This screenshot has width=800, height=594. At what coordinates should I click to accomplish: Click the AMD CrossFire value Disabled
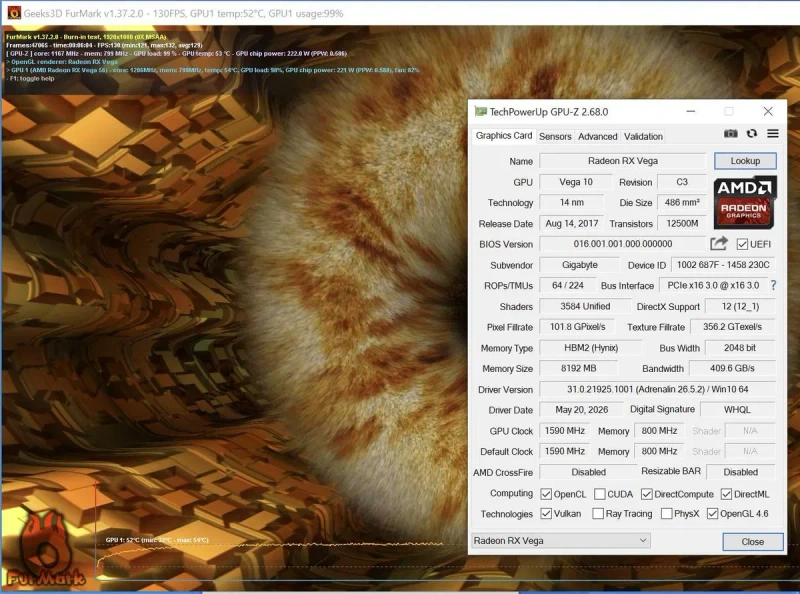[x=588, y=472]
